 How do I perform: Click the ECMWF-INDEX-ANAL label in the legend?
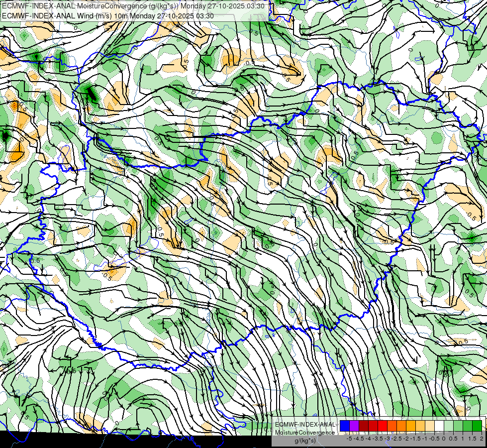[305, 425]
